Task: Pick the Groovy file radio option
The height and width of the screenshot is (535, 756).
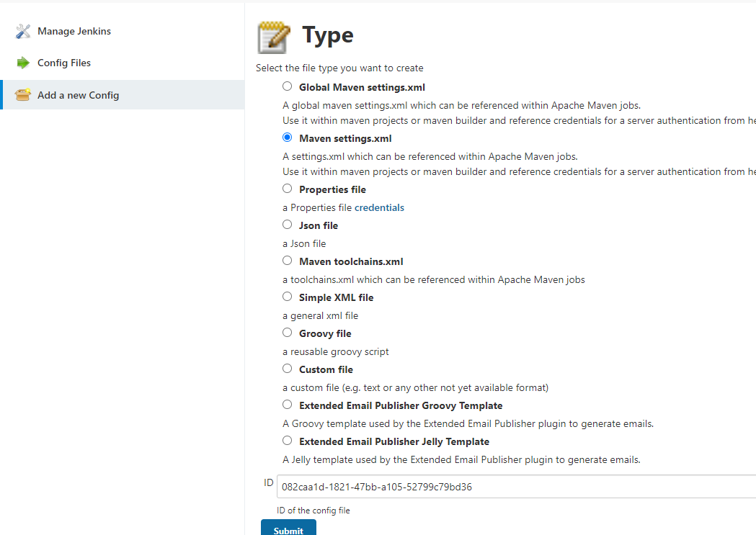Action: click(288, 333)
